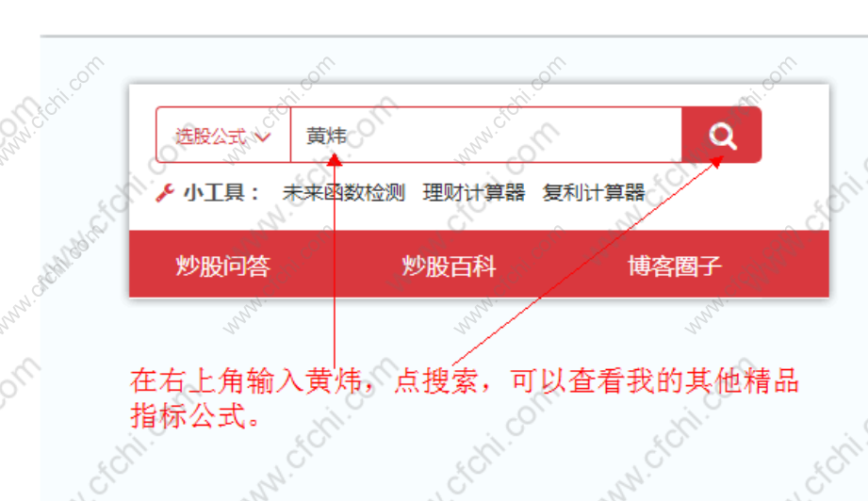Open the 理财计算器 tool link
Viewport: 868px width, 501px height.
coord(474,192)
